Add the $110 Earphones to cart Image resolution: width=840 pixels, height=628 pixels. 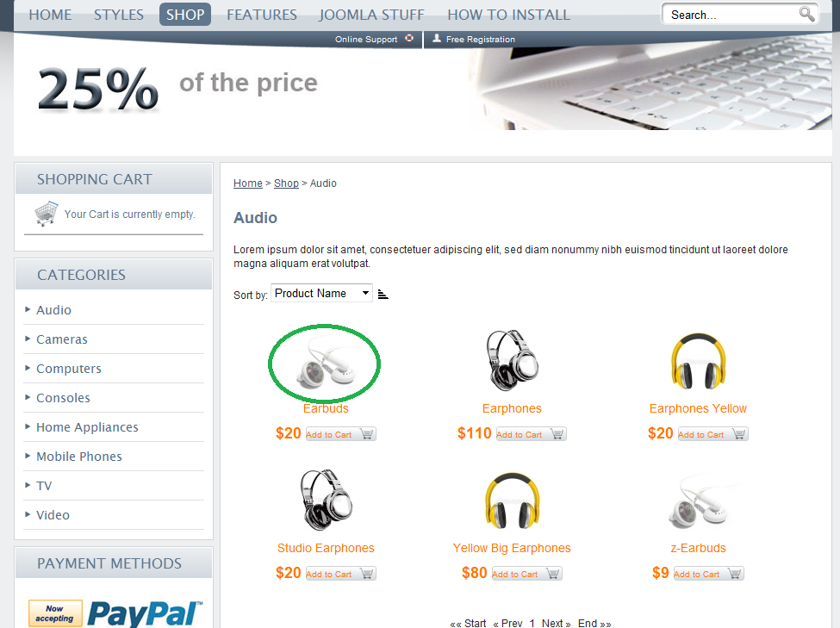click(531, 434)
